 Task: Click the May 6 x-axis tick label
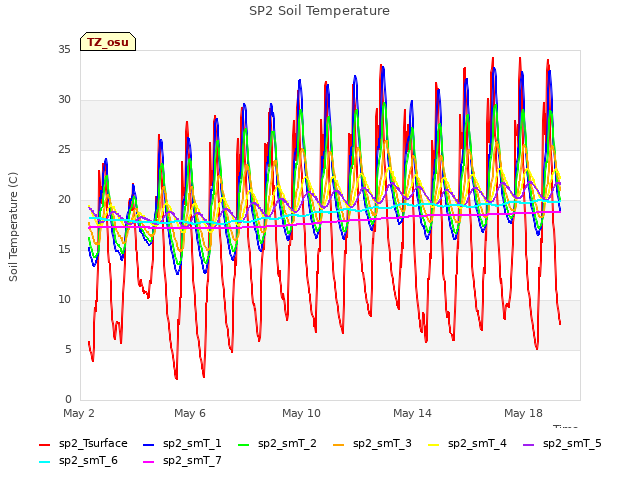[x=190, y=413]
